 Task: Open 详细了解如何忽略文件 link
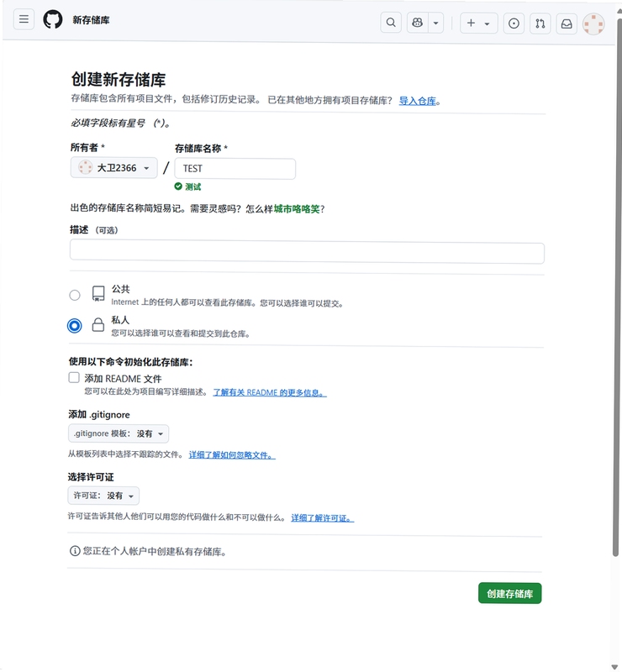[x=232, y=455]
